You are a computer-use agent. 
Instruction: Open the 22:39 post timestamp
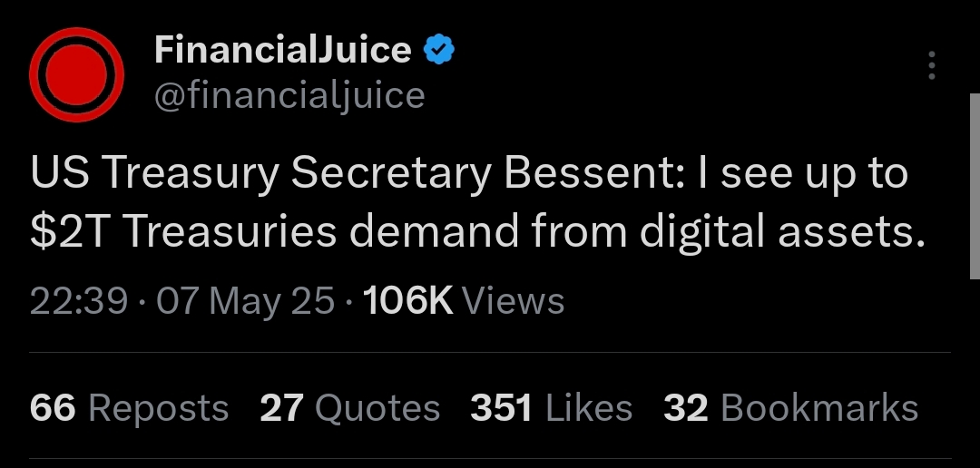pyautogui.click(x=79, y=301)
